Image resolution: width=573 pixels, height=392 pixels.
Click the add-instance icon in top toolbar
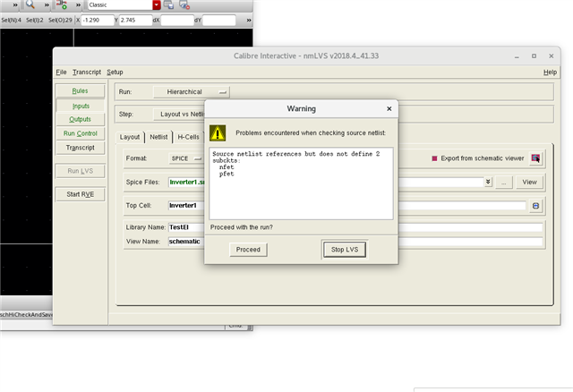pyautogui.click(x=61, y=5)
